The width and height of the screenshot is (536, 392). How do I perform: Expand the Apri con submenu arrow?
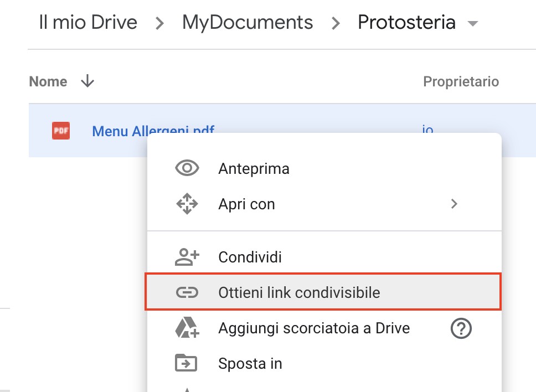454,204
